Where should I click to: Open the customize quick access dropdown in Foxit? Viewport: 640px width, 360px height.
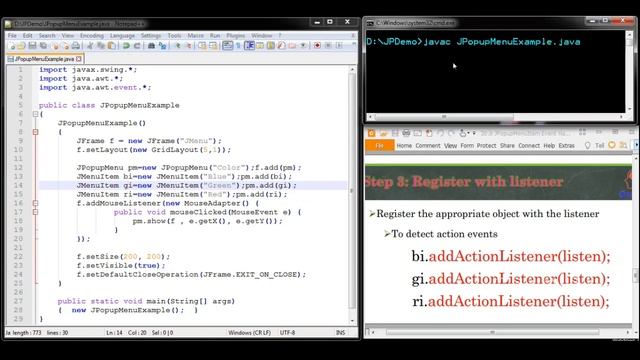[474, 133]
